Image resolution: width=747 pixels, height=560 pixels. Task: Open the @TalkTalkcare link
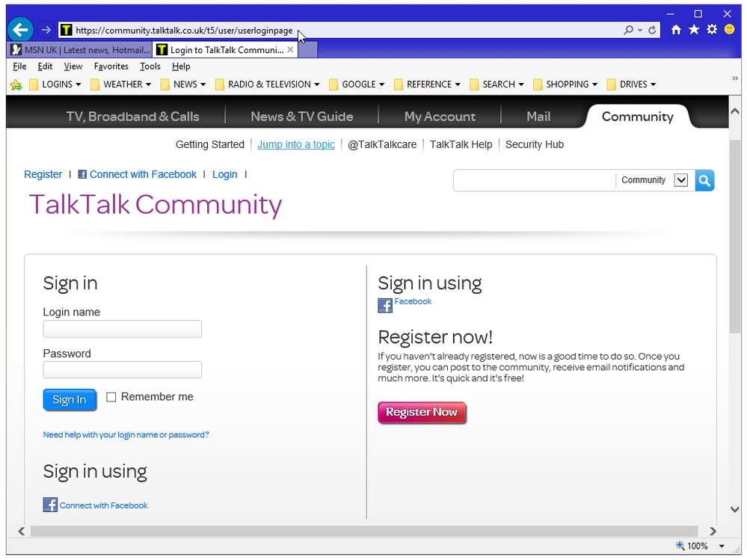(382, 144)
